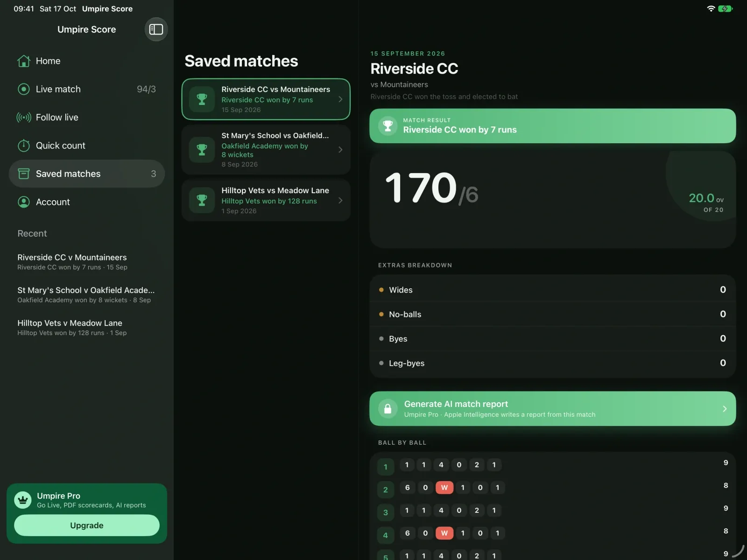Click the 09:41 clock in status bar
This screenshot has height=560, width=747.
tap(24, 9)
